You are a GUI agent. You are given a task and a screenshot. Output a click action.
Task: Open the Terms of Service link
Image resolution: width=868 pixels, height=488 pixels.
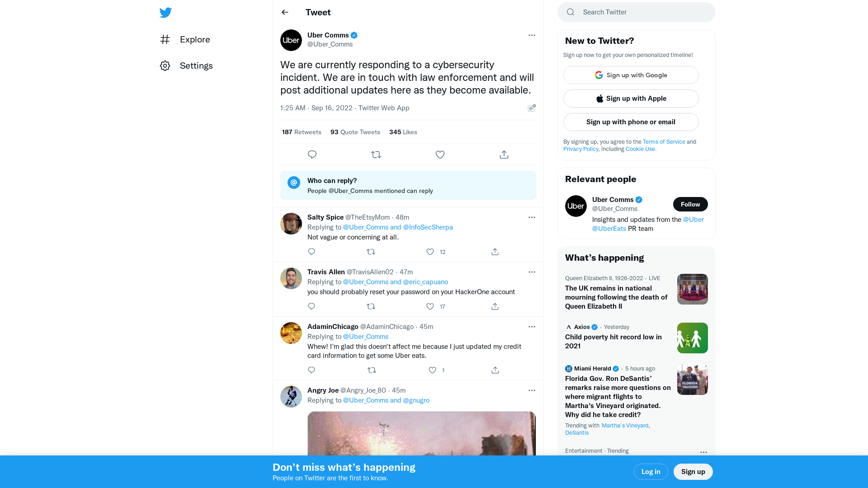664,141
